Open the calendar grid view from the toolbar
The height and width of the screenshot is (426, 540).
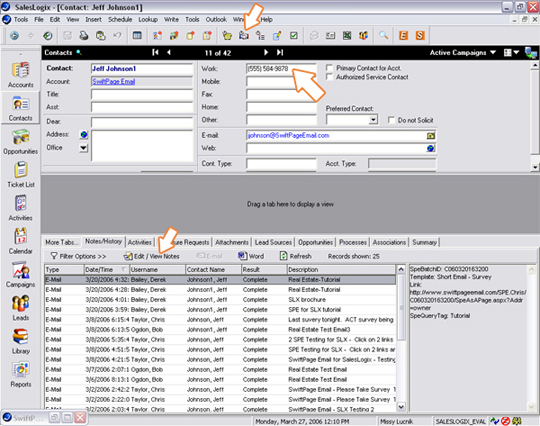click(137, 35)
